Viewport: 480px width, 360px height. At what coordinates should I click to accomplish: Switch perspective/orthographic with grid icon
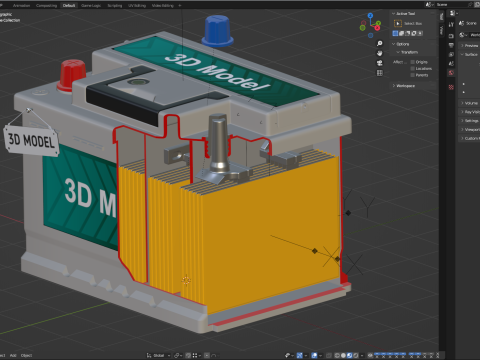coord(380,73)
